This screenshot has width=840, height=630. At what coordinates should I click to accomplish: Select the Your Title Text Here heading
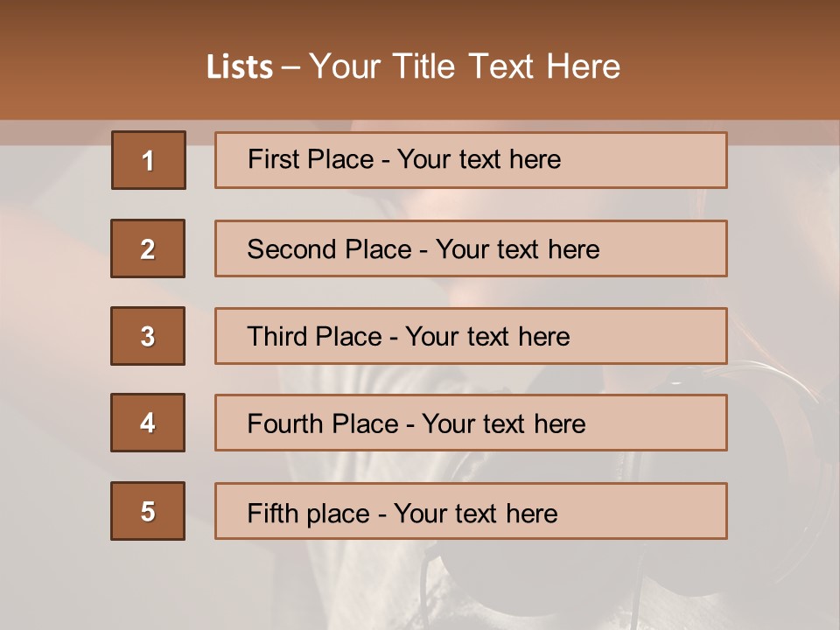point(465,66)
